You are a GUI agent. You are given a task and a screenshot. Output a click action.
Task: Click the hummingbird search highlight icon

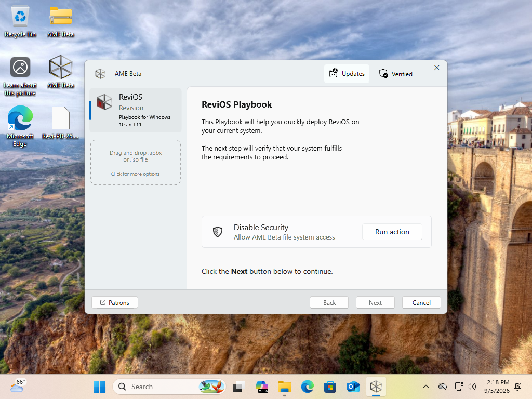tap(211, 387)
